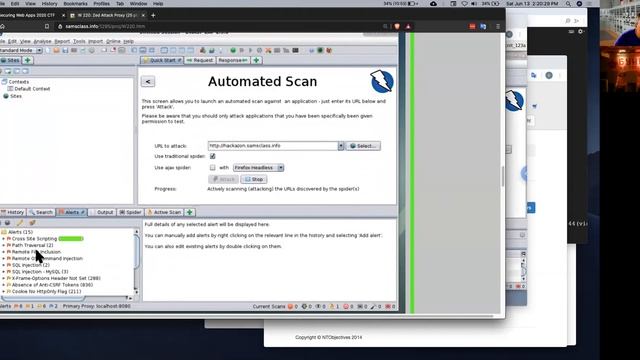This screenshot has height=360, width=640.
Task: Expand X-Frame-Options Header Not Set node
Action: click(x=4, y=278)
